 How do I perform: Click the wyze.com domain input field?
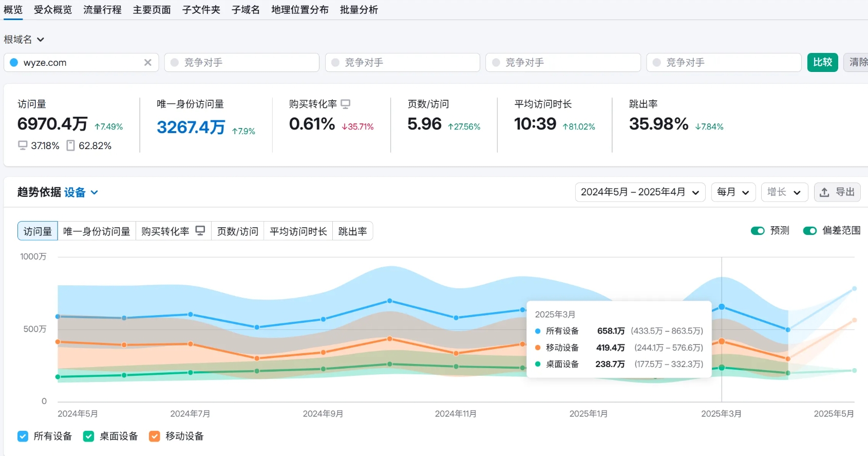tap(81, 62)
